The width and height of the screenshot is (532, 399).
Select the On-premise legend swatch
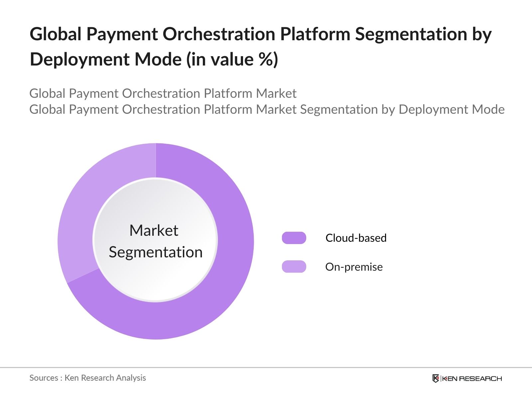coord(295,266)
